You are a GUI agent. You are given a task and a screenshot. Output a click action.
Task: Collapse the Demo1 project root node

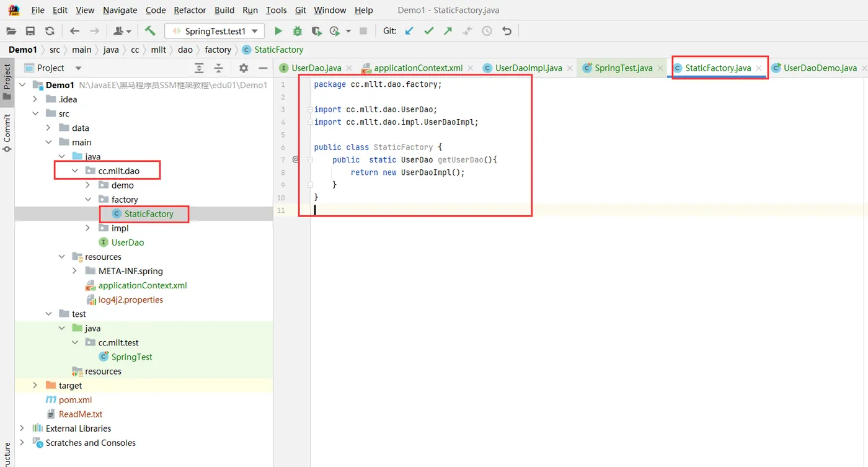click(22, 85)
